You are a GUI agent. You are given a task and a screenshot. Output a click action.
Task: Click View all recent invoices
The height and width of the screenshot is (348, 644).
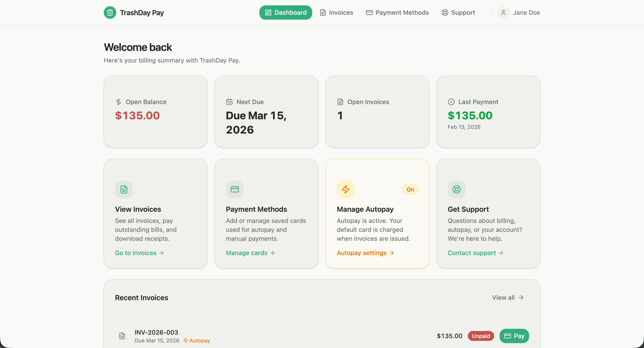(x=508, y=297)
